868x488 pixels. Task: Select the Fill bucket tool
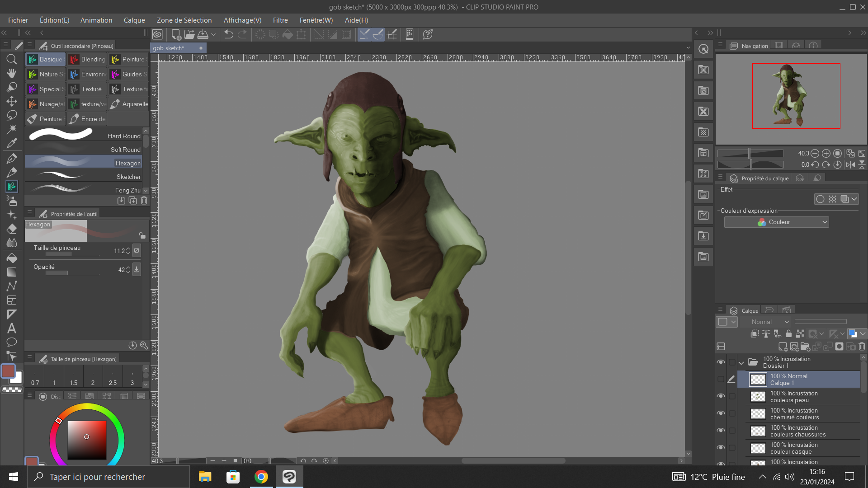pyautogui.click(x=12, y=258)
